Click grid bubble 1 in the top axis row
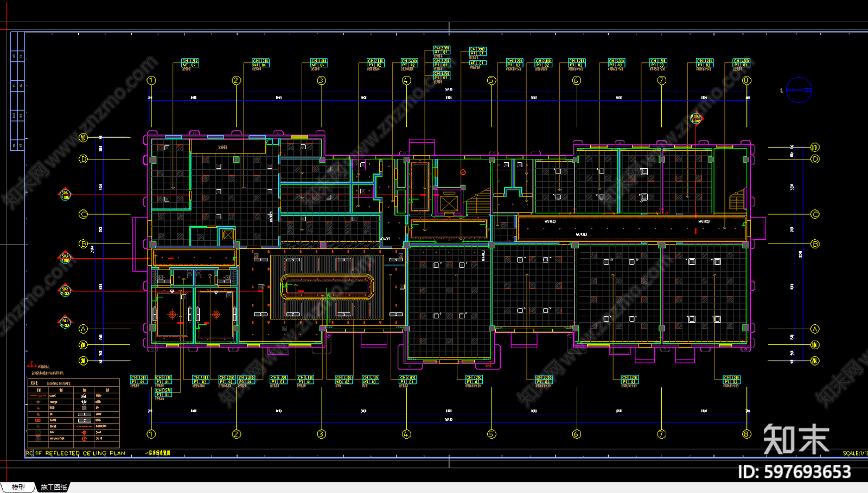The height and width of the screenshot is (493, 868). [151, 80]
